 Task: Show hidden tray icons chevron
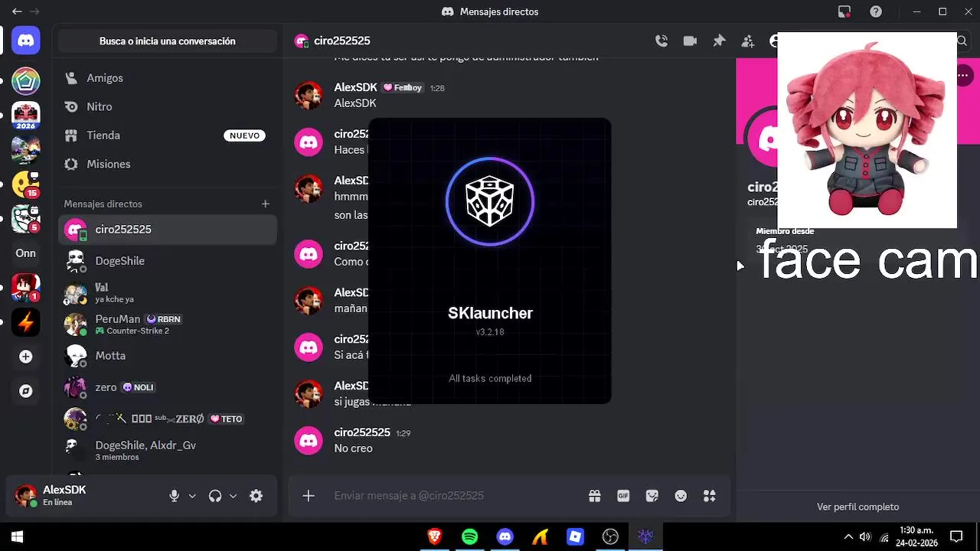coord(848,537)
